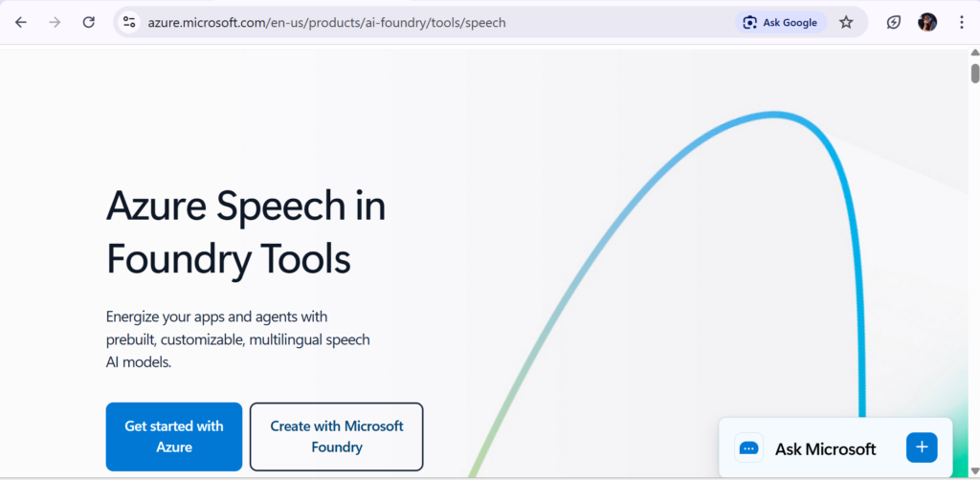
Task: Reload the current page
Action: pos(89,23)
